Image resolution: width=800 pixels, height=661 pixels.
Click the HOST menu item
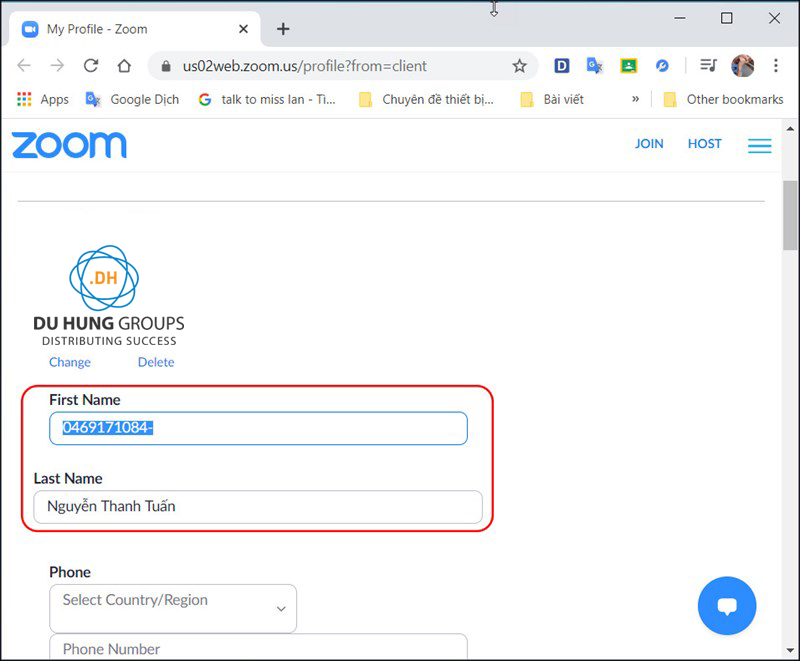click(704, 144)
